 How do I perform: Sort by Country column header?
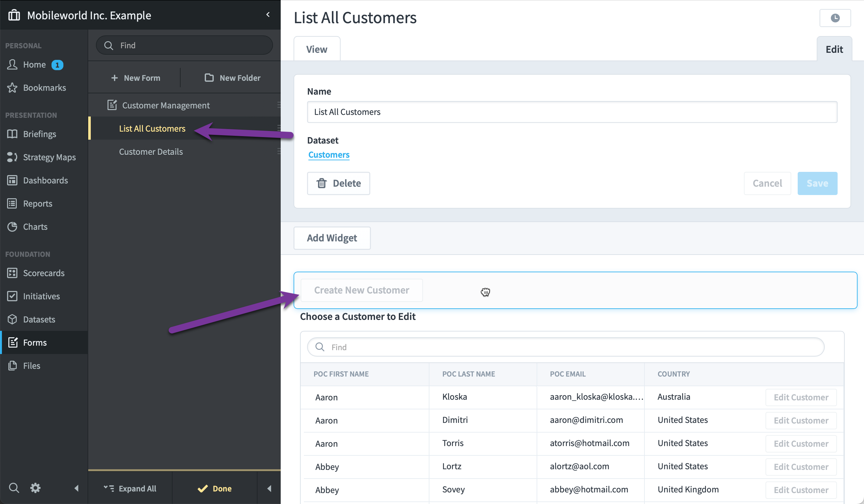(x=673, y=374)
